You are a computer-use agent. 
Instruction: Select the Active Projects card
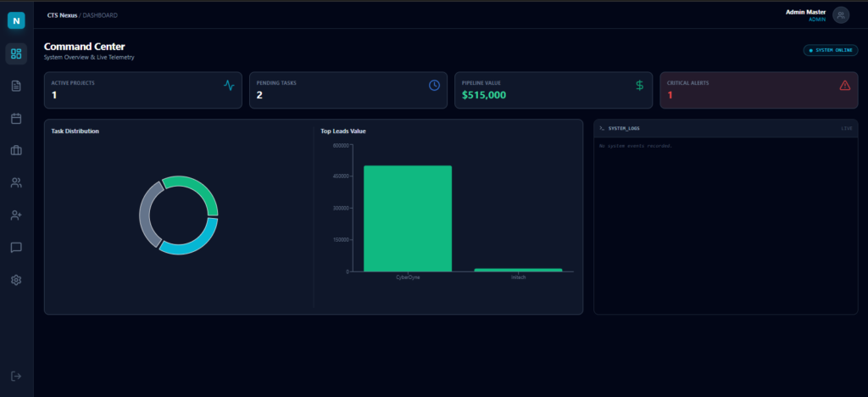[143, 90]
